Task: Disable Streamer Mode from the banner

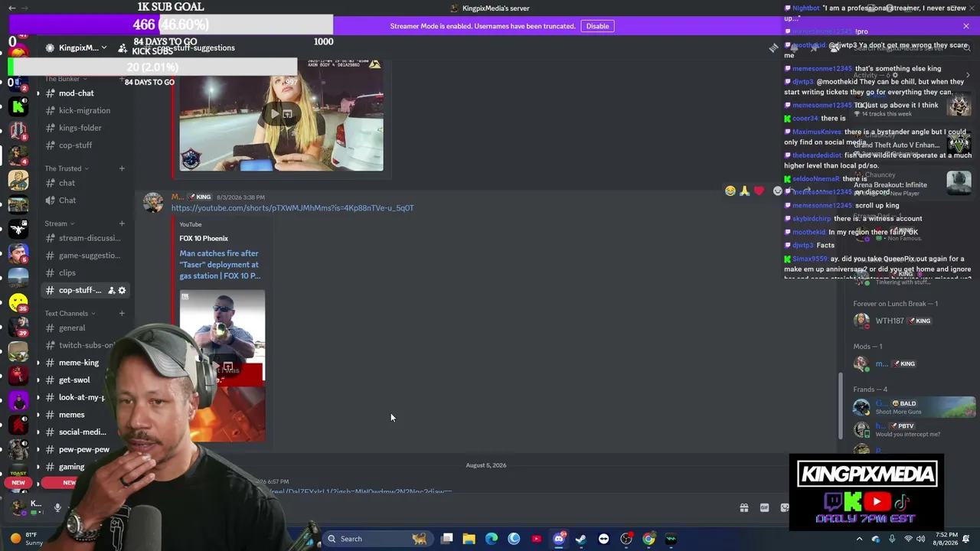Action: (x=597, y=26)
